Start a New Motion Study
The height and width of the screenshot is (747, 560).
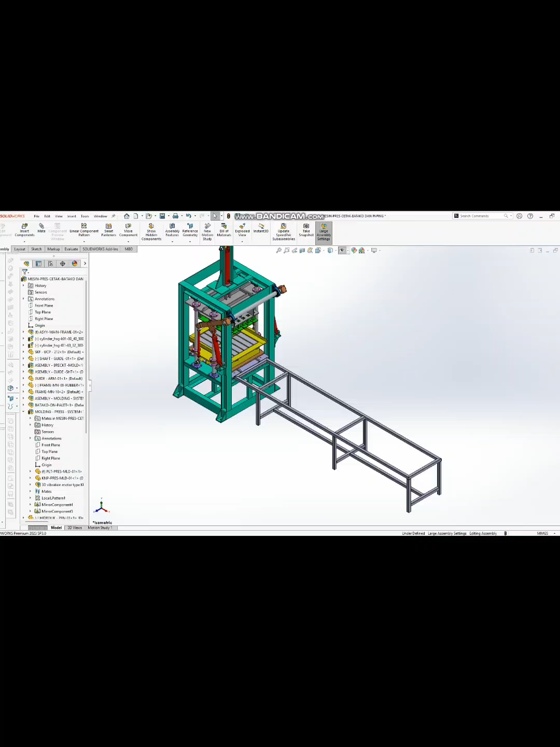point(207,232)
